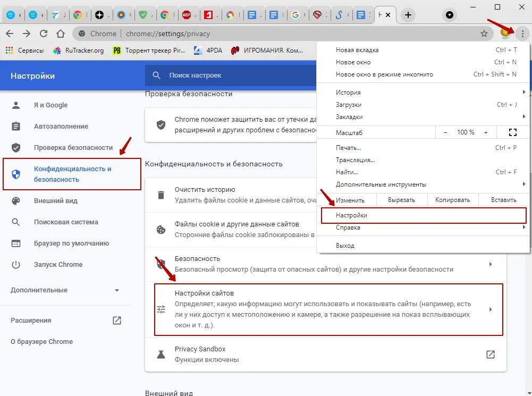The width and height of the screenshot is (532, 396).
Task: Click the trash icon beside Очистить историю
Action: click(161, 195)
